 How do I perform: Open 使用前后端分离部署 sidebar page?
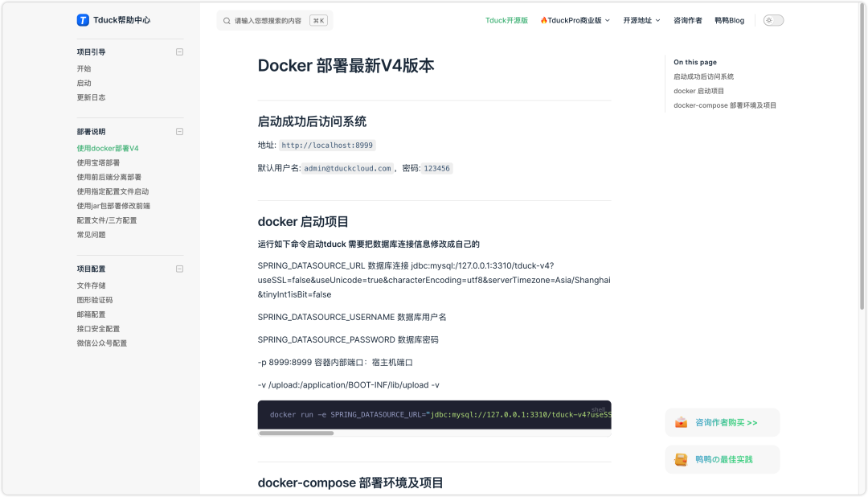[x=109, y=177]
